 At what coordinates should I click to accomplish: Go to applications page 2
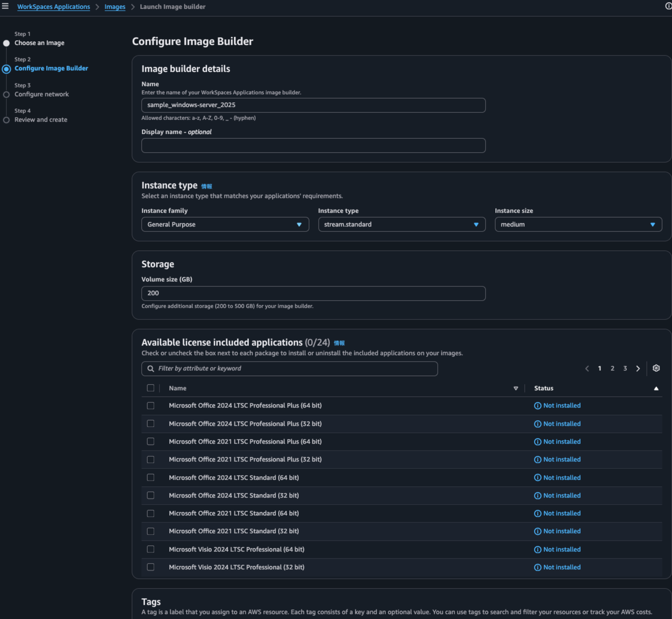point(612,369)
